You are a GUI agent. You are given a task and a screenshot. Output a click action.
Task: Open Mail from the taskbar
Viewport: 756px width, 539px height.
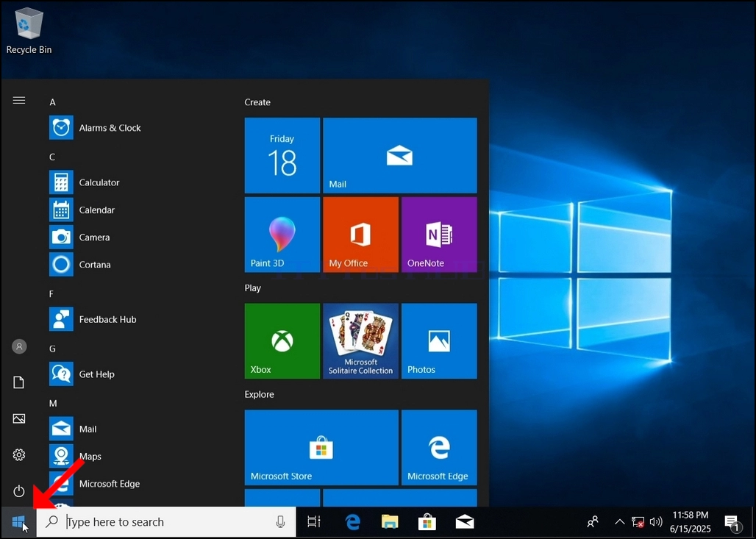point(465,521)
